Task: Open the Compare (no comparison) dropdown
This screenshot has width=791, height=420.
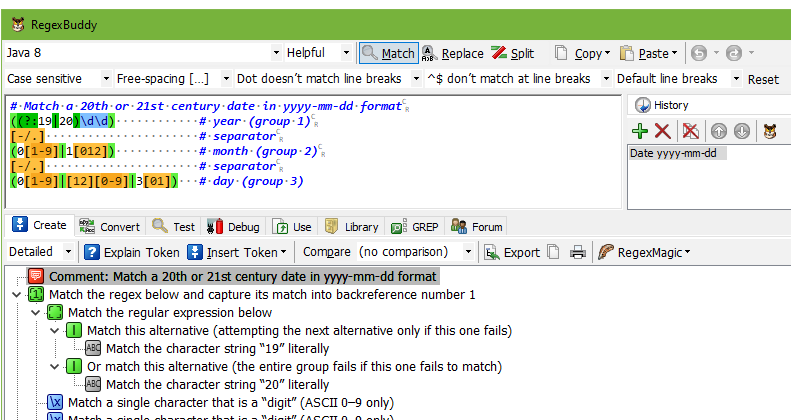Action: (468, 252)
